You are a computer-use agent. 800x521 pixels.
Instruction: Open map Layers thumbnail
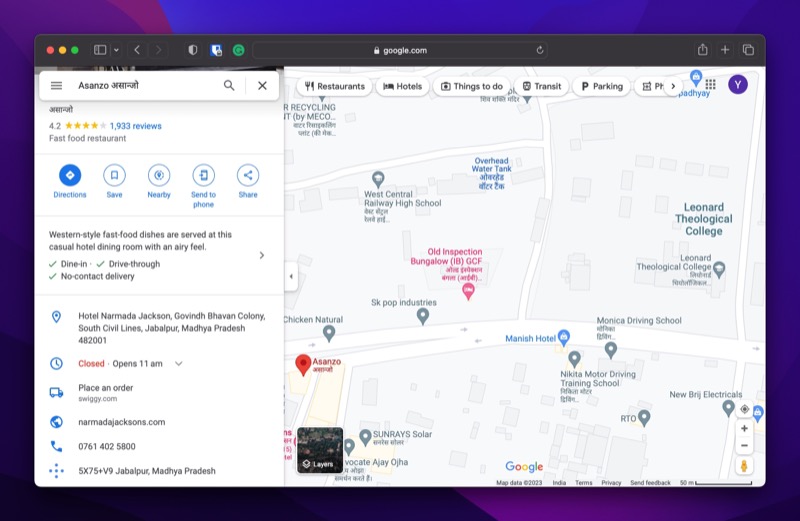click(x=320, y=450)
